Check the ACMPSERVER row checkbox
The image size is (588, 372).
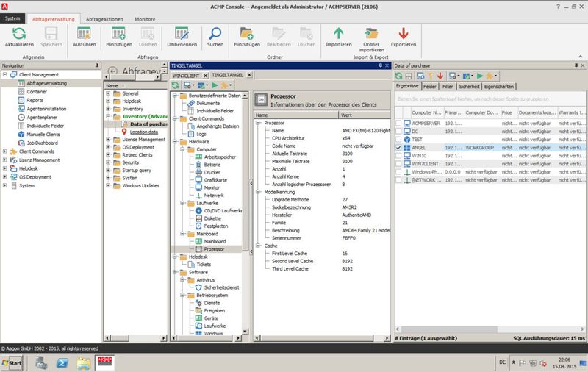(x=398, y=124)
